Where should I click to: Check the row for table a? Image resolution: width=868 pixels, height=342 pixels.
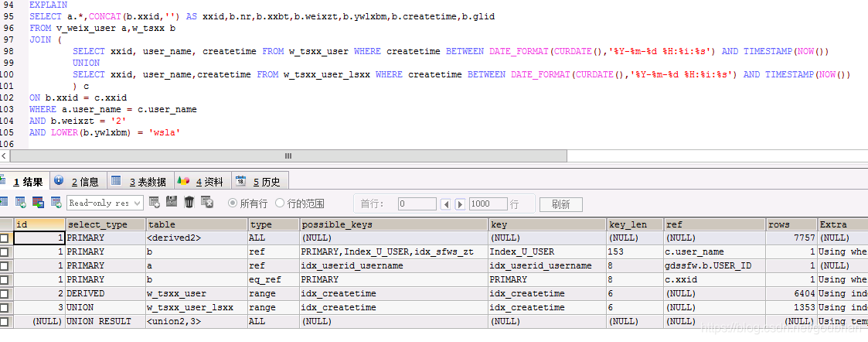(5, 265)
